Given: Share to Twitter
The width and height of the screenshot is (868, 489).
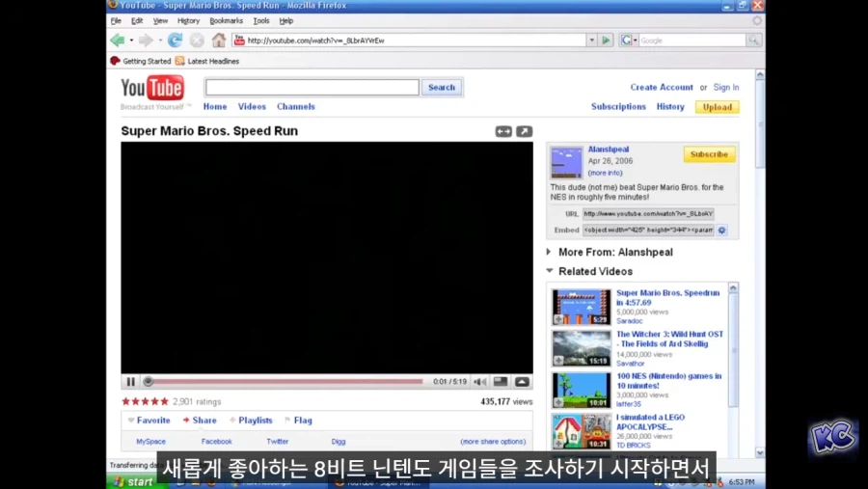Looking at the screenshot, I should [x=278, y=442].
